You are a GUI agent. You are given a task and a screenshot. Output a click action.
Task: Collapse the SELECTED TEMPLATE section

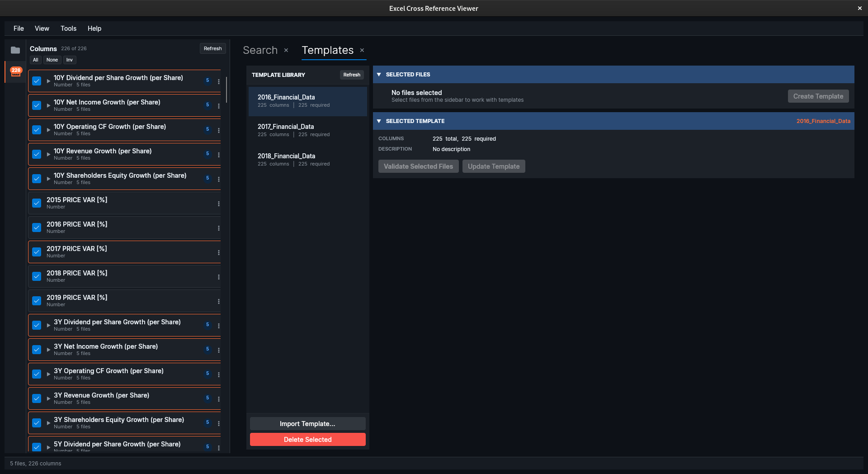[x=379, y=121]
